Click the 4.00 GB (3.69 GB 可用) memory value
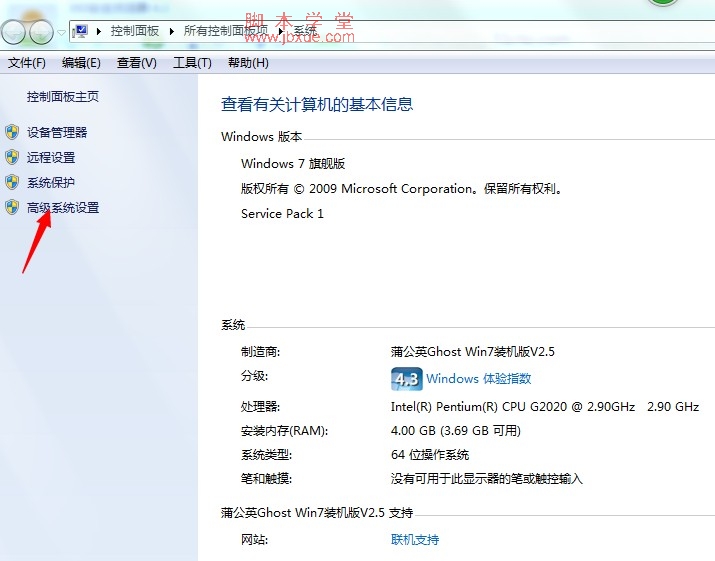This screenshot has width=715, height=561. coord(456,431)
